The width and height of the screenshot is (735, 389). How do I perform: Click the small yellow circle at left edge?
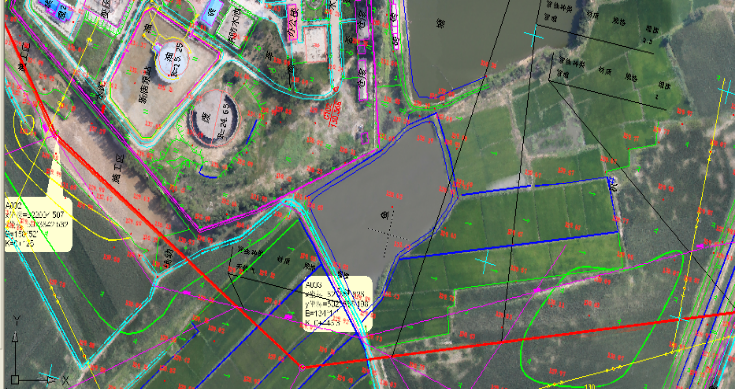click(26, 124)
